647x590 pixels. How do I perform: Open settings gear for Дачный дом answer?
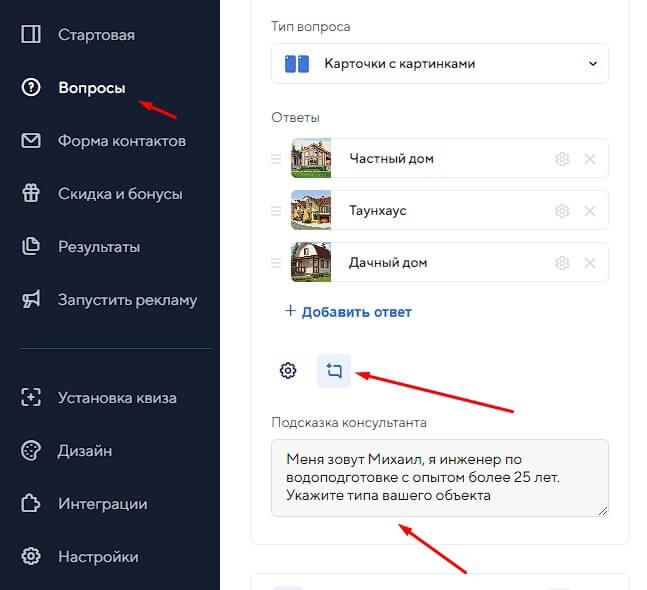pyautogui.click(x=562, y=263)
